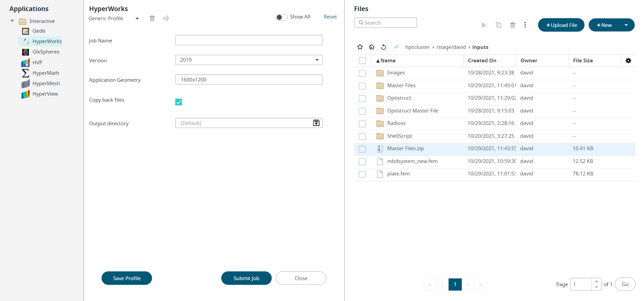Viewport: 644px width, 301px height.
Task: Click the output directory browse icon
Action: [316, 123]
